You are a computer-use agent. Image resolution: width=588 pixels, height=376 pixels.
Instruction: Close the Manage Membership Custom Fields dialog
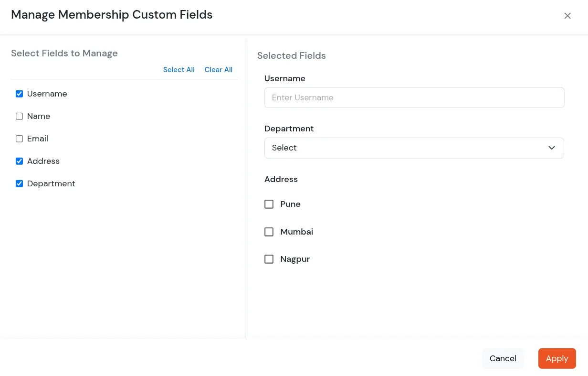point(567,15)
